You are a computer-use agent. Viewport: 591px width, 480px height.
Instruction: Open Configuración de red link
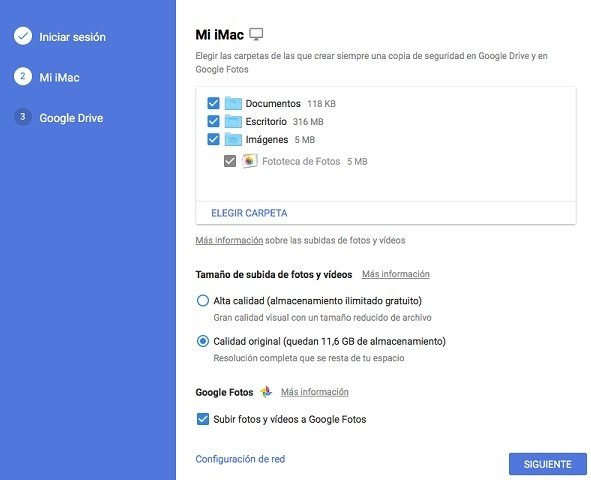pyautogui.click(x=240, y=459)
